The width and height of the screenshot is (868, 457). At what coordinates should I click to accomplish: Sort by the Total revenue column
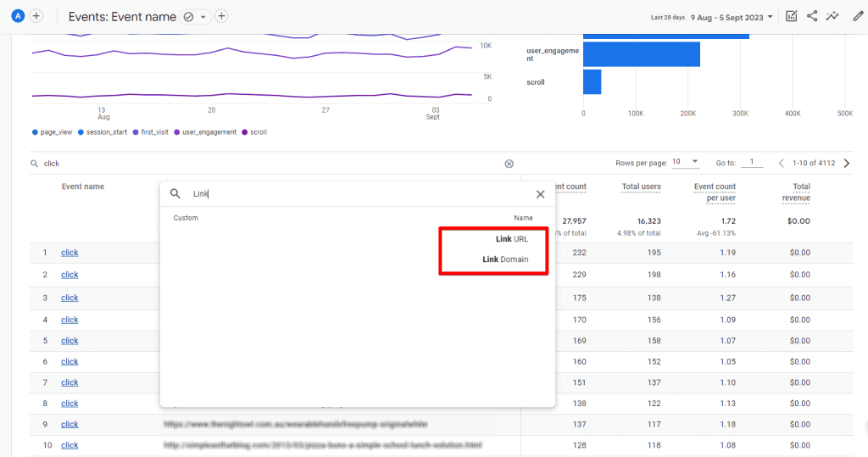pos(796,192)
